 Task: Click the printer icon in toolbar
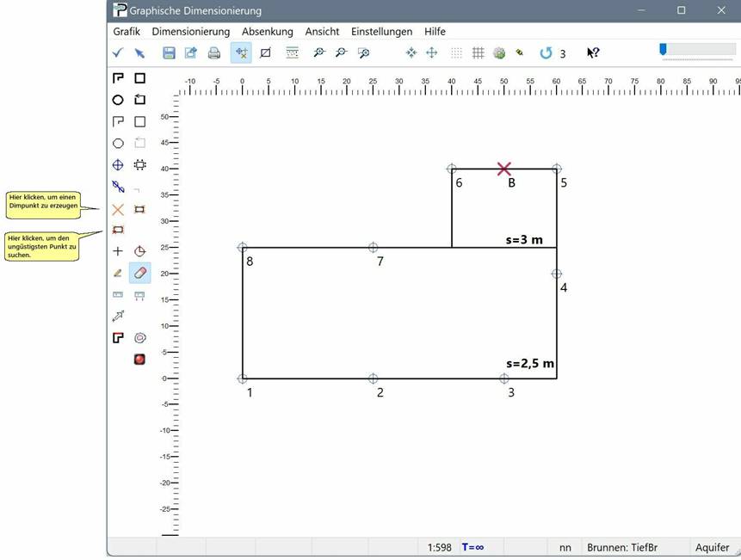214,53
